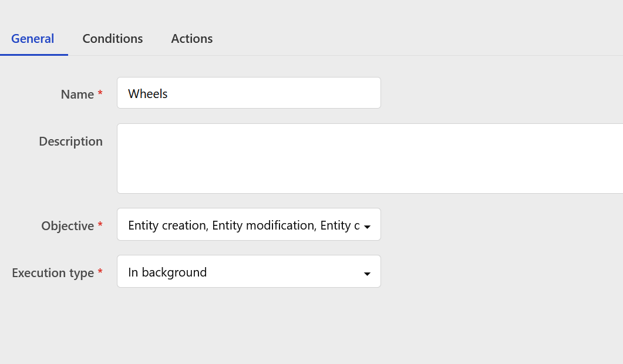623x364 pixels.
Task: Click the "Objective" field label
Action: [68, 226]
